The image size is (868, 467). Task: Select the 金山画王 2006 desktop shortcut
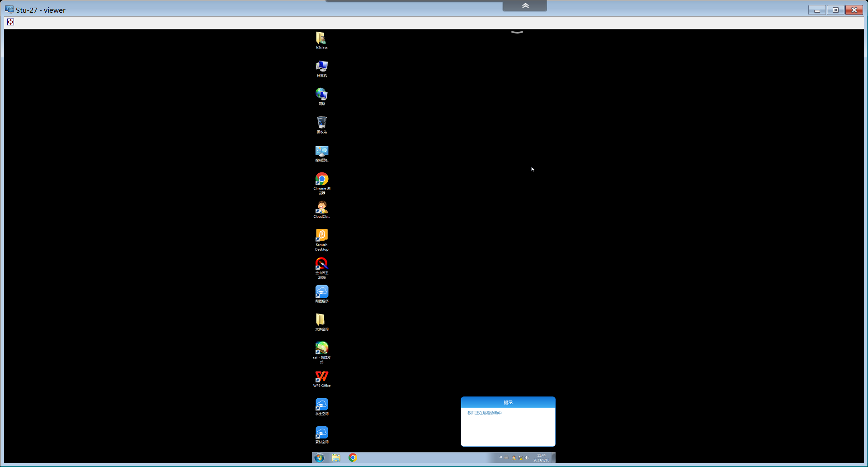[x=321, y=268]
